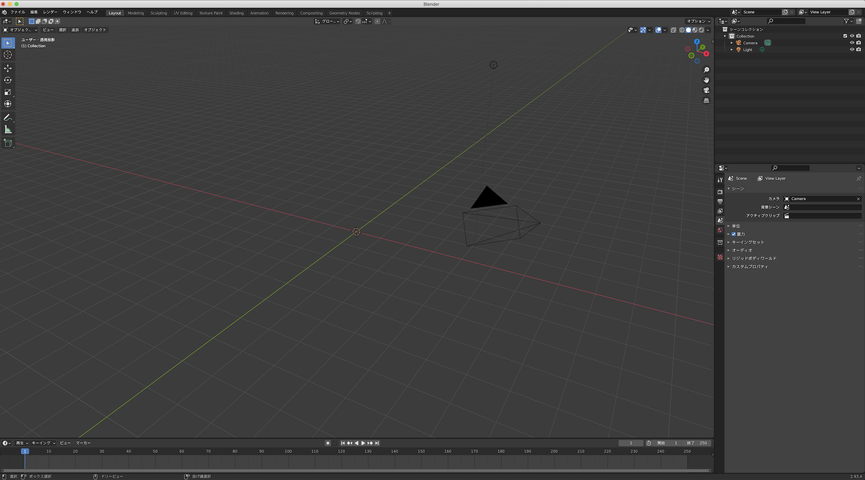Select the Rotate tool
865x480 pixels.
pos(8,81)
